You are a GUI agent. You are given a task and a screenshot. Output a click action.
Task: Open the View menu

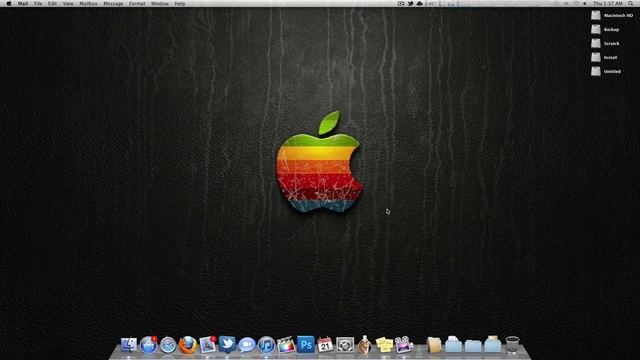[x=68, y=4]
